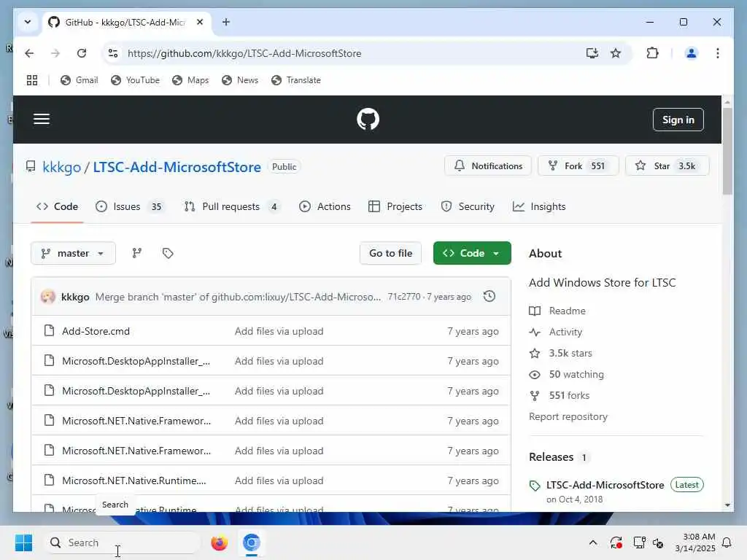
Task: Open commit 71c2770 link
Action: tap(403, 297)
